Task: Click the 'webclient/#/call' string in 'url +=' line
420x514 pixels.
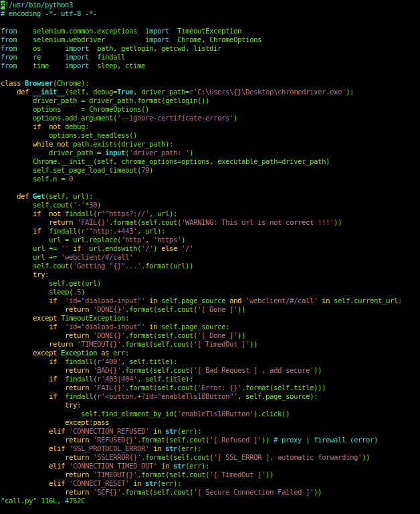Action: click(97, 257)
